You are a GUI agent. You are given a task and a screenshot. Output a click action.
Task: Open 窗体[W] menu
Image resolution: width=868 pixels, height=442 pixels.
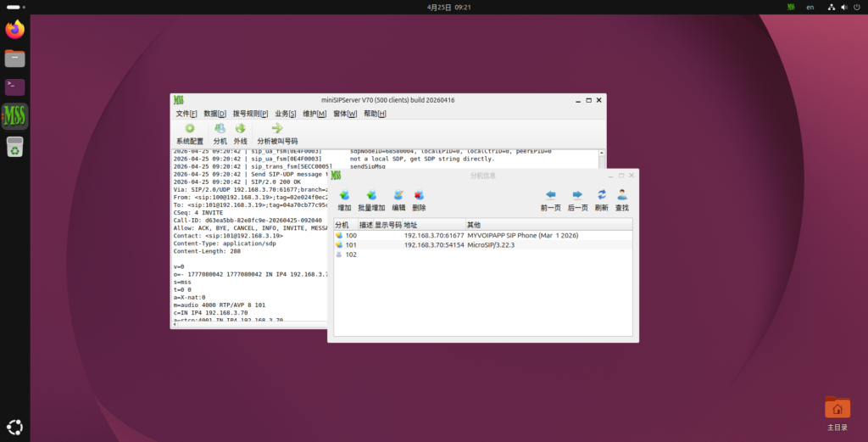pos(345,114)
